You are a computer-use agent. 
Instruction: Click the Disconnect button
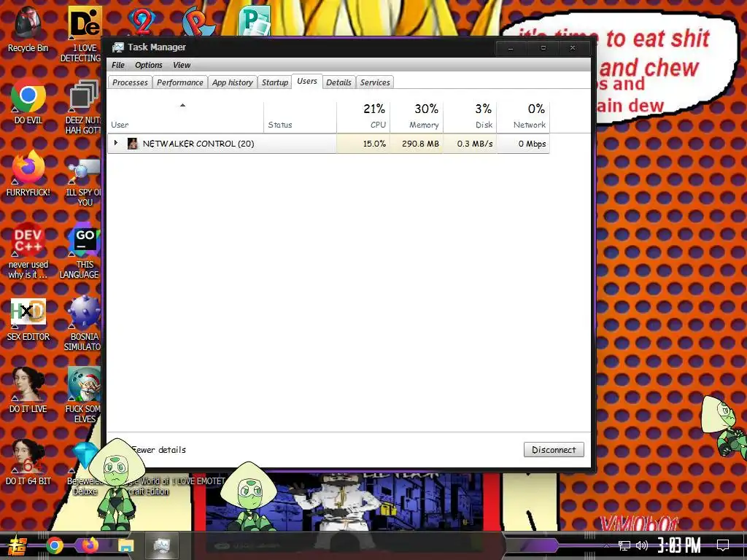pyautogui.click(x=554, y=449)
